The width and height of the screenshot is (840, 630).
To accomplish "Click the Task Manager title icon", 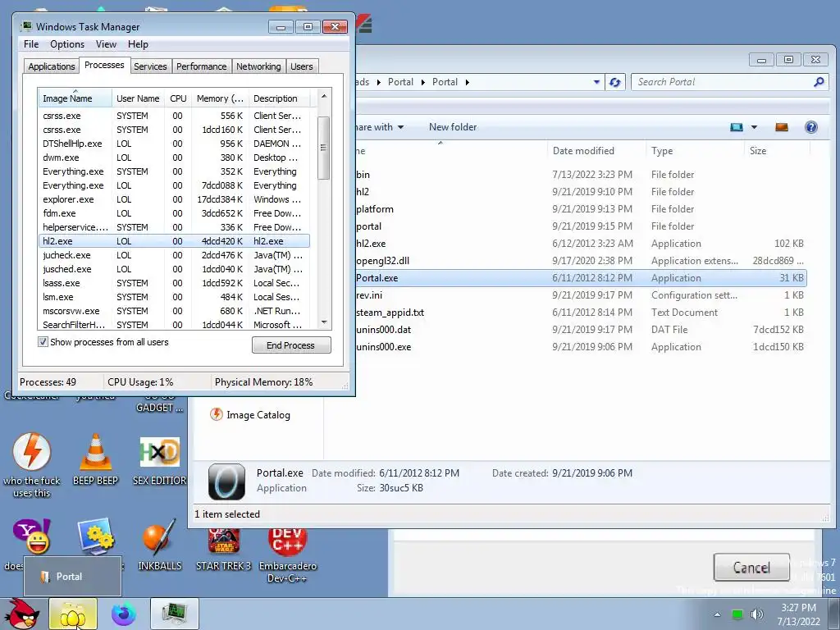I will [25, 25].
